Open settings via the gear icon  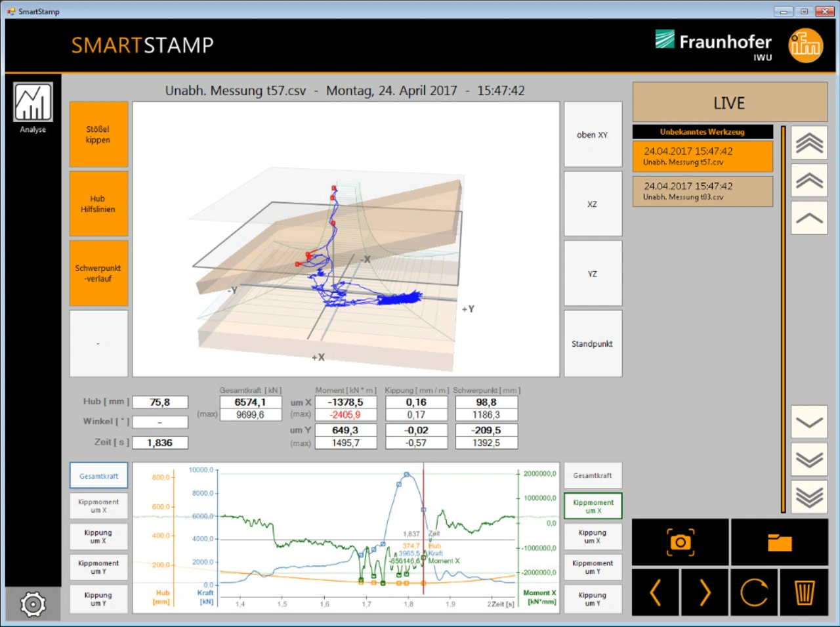[33, 603]
